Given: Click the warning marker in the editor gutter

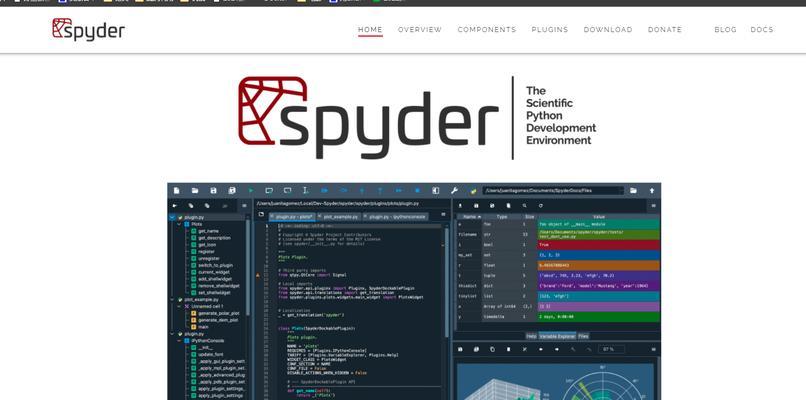Looking at the screenshot, I should click(x=258, y=275).
